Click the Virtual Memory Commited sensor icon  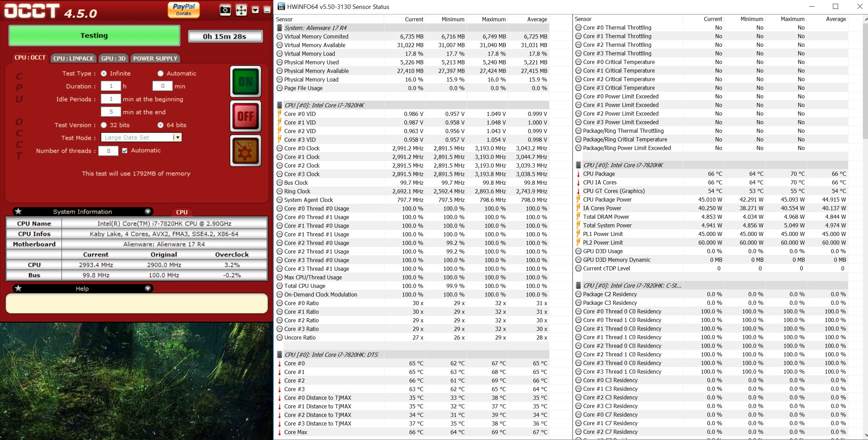[280, 36]
